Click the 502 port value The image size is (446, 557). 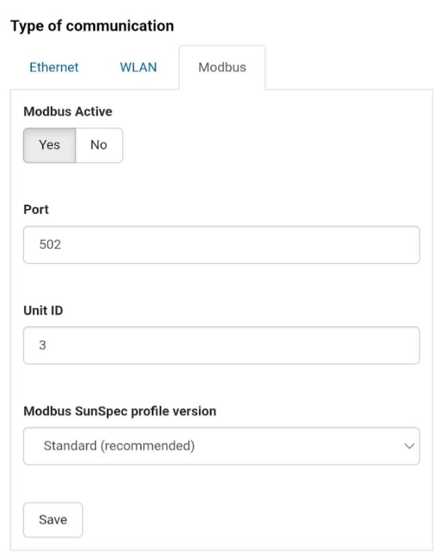coord(50,245)
